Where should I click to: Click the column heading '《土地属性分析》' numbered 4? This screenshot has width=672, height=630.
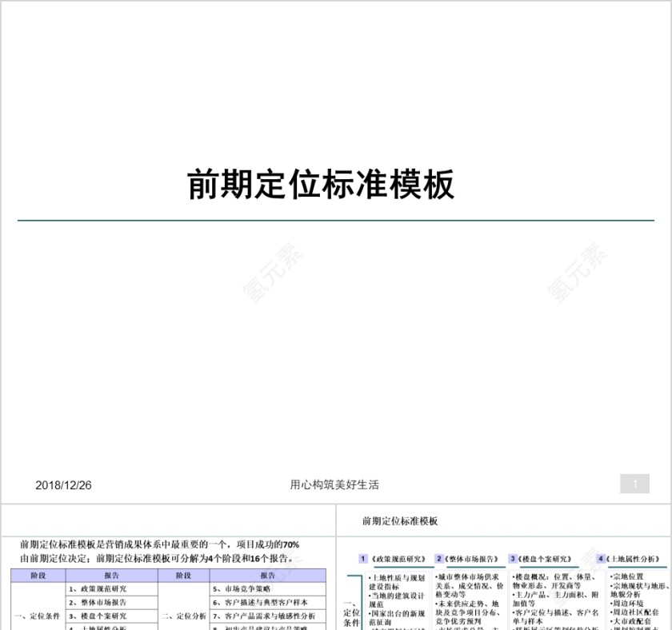(x=633, y=559)
